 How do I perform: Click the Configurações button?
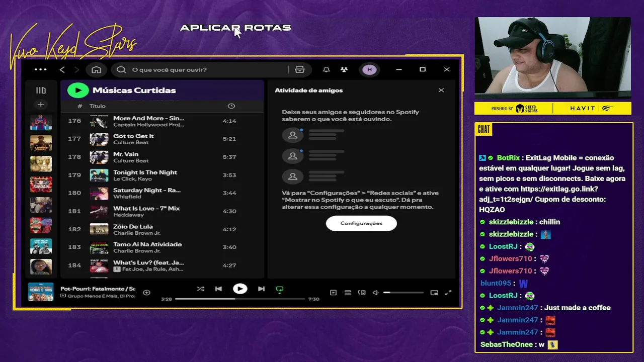pyautogui.click(x=361, y=223)
